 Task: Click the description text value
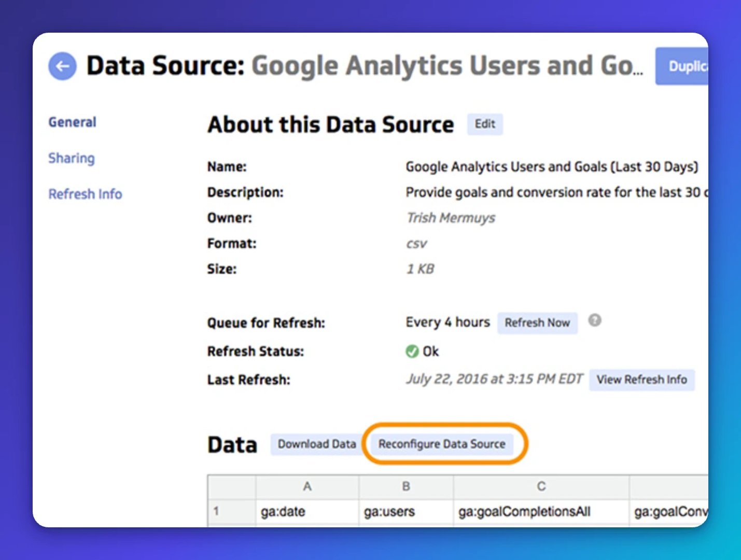[557, 192]
